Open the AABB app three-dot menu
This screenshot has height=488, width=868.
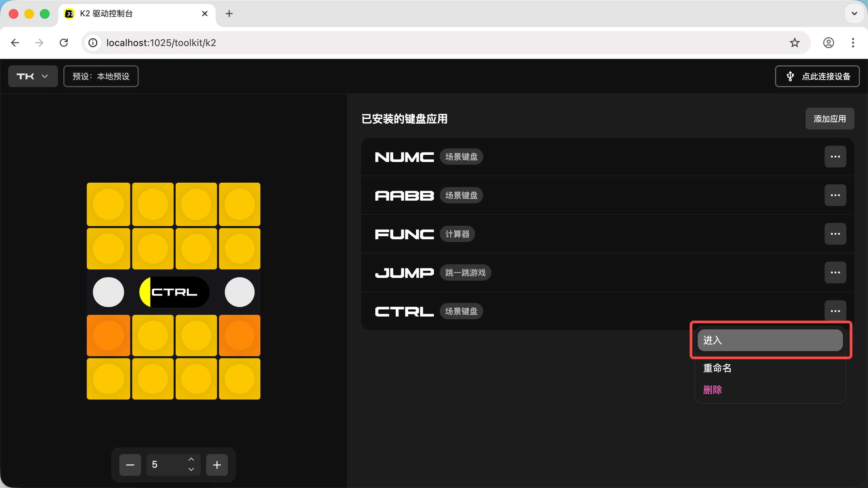click(x=835, y=195)
